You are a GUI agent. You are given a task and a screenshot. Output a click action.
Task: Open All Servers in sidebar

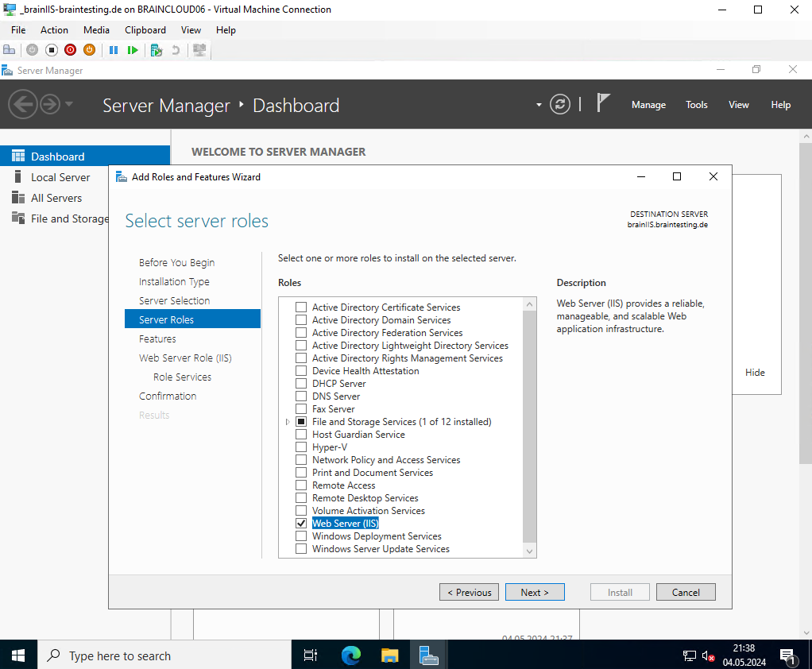[x=56, y=198]
